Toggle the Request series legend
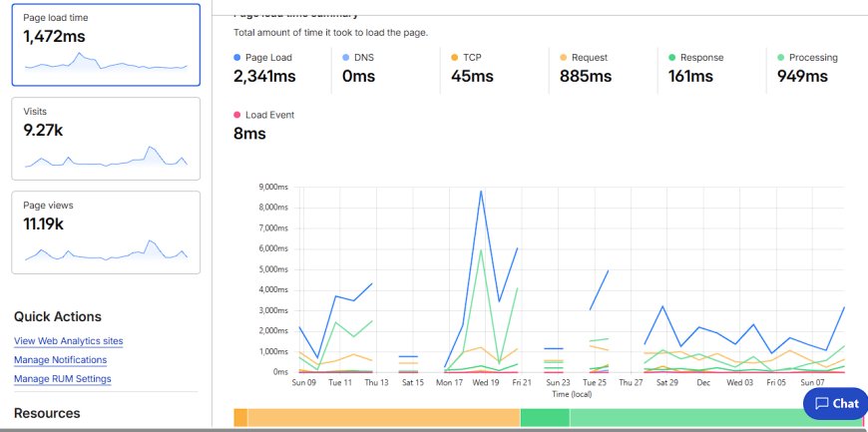Screen dimensions: 868x432 pyautogui.click(x=584, y=58)
